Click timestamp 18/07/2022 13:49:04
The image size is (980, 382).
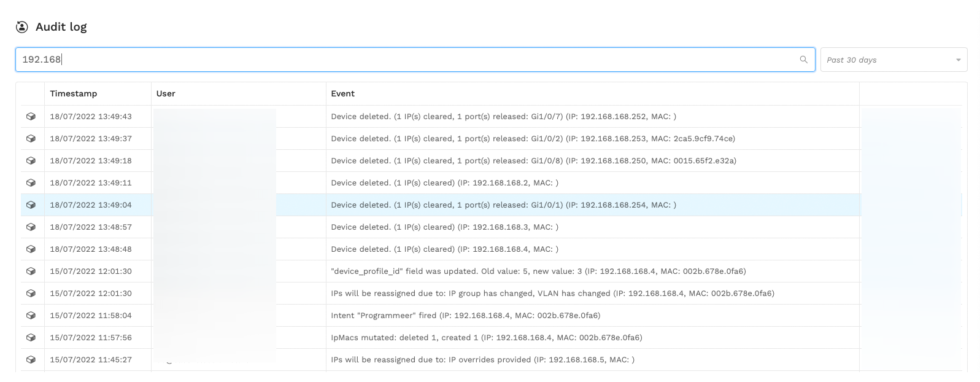91,205
